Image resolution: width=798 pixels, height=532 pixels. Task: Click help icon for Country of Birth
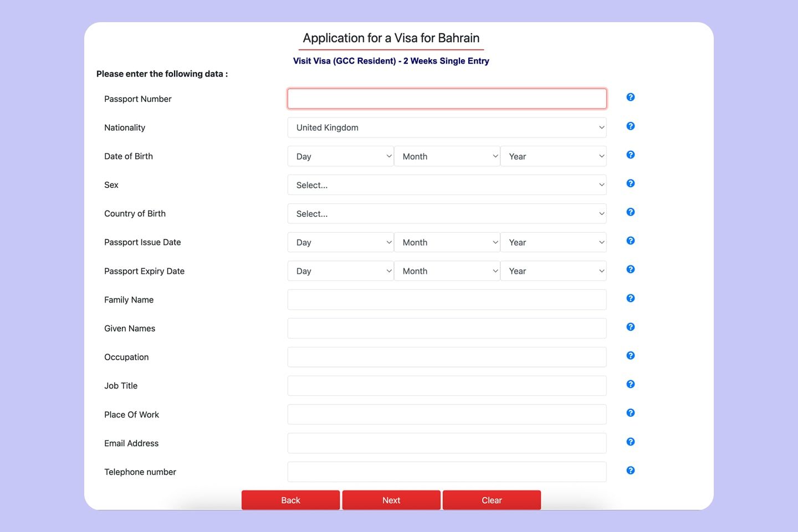coord(630,212)
